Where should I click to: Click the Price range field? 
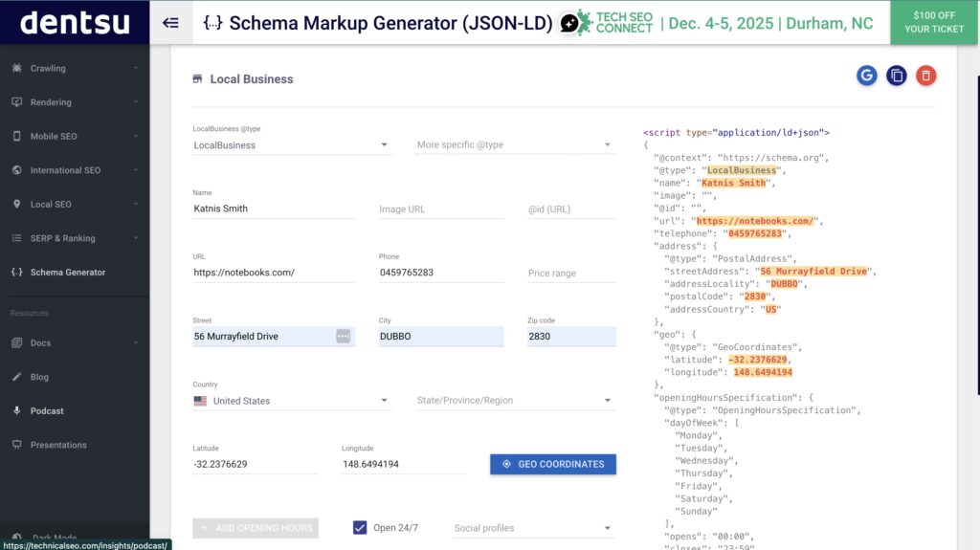point(571,274)
